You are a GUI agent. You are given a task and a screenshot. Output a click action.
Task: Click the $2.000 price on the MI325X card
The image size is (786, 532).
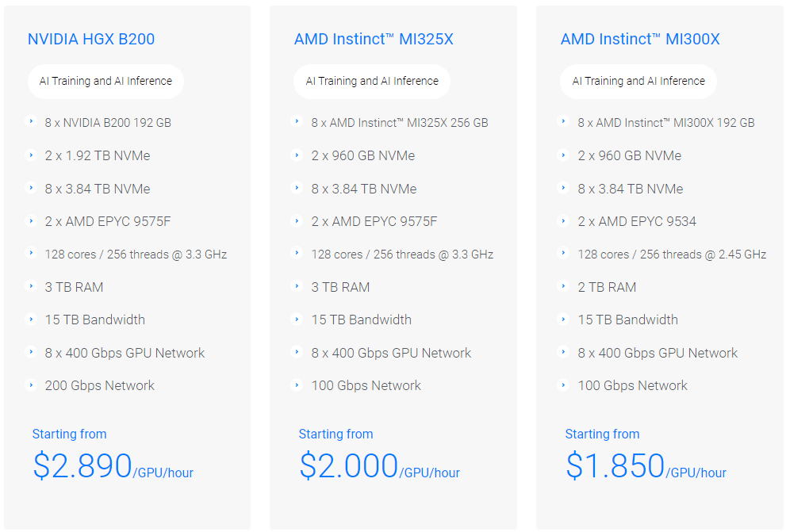[349, 465]
